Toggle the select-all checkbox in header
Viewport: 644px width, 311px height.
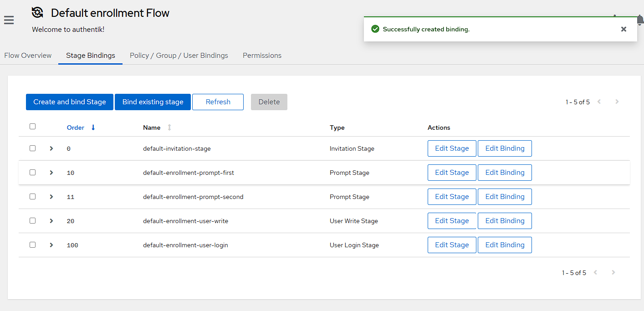pos(32,127)
